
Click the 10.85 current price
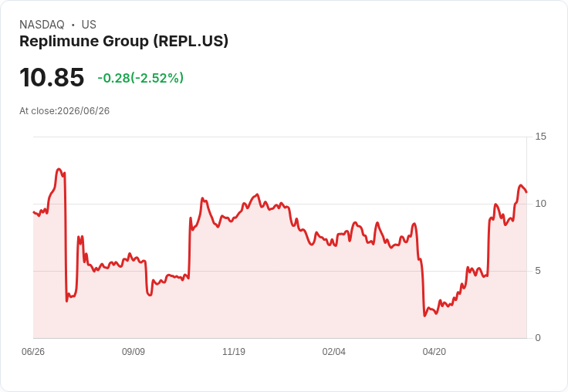click(52, 77)
